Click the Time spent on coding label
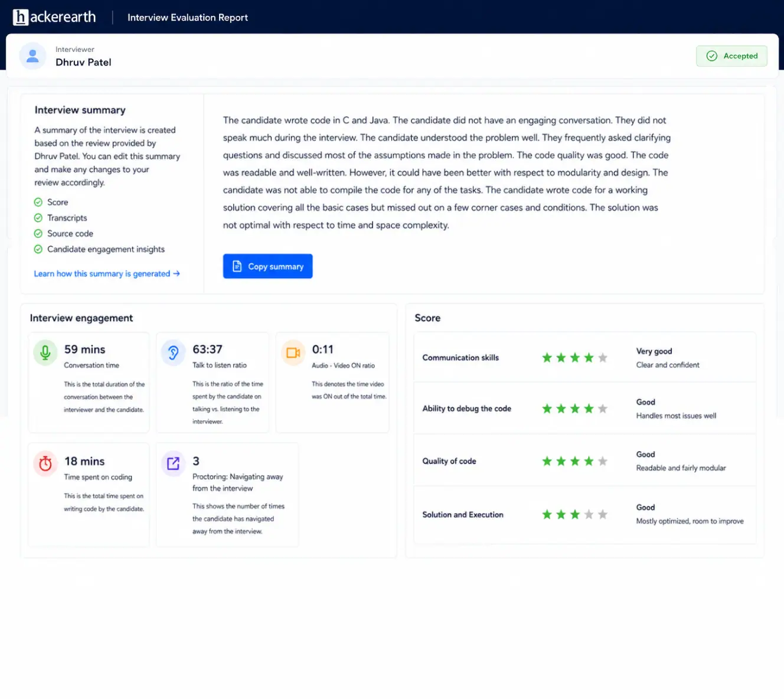This screenshot has height=699, width=784. (x=98, y=477)
